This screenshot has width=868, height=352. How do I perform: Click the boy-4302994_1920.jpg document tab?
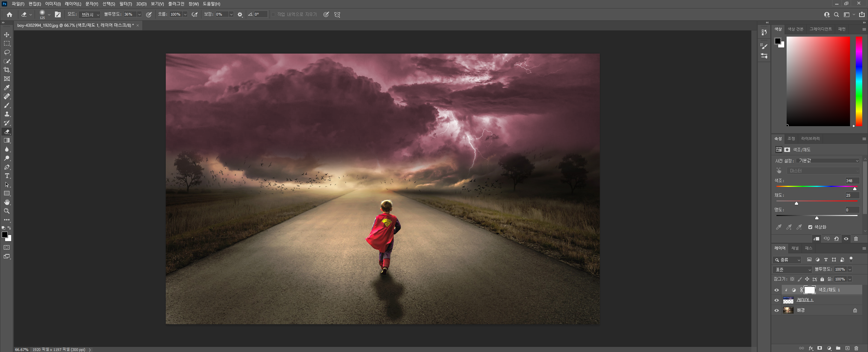pos(75,25)
